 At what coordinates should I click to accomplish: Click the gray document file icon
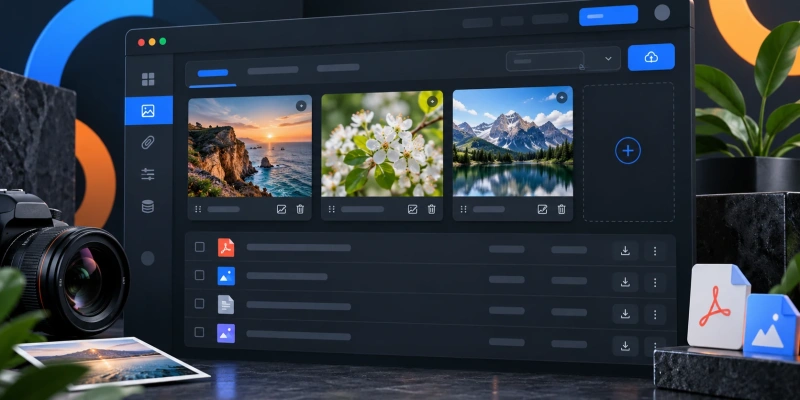pyautogui.click(x=226, y=305)
